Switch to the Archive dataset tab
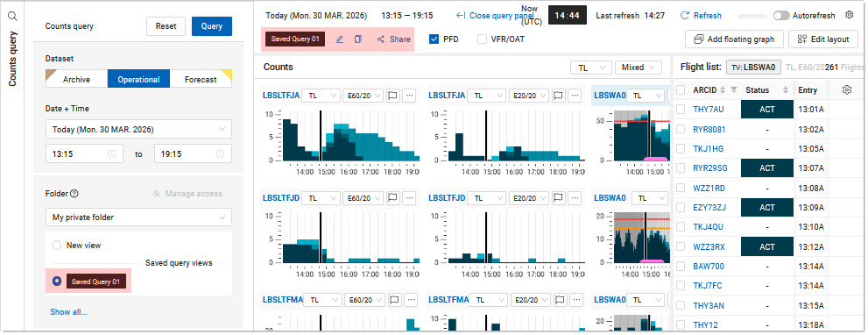This screenshot has width=868, height=335. [x=76, y=79]
